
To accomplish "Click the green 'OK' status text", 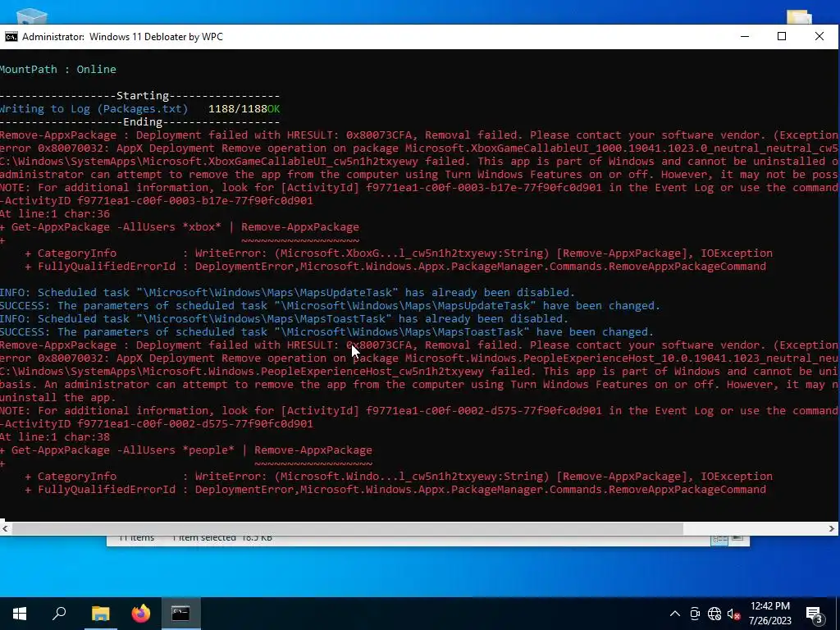I will 273,109.
